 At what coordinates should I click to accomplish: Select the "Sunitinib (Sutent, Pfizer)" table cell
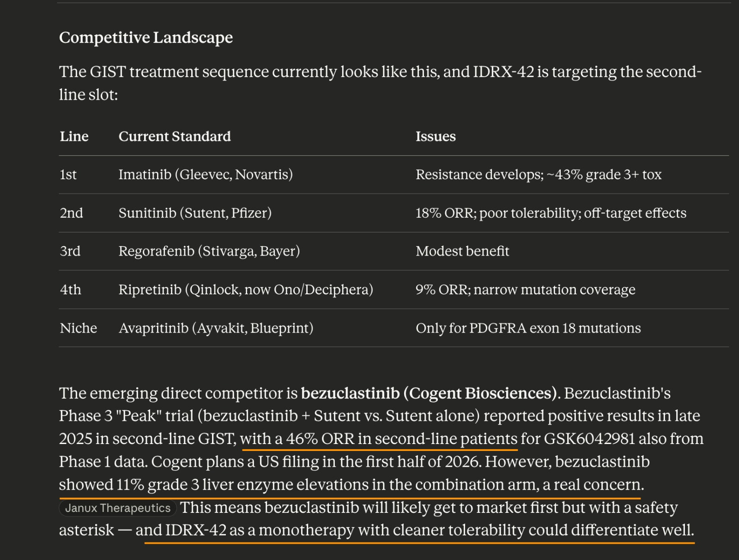195,213
